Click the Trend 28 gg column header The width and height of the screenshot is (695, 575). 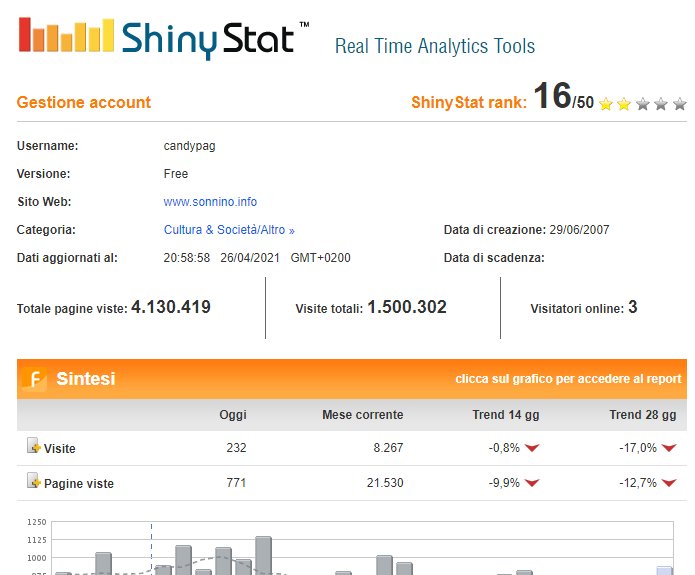click(643, 415)
